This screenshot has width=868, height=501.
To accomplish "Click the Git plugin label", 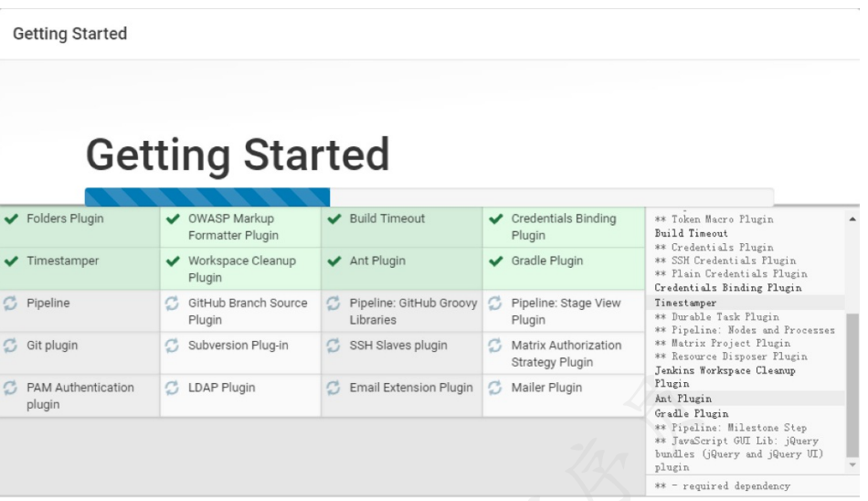I will pos(52,346).
